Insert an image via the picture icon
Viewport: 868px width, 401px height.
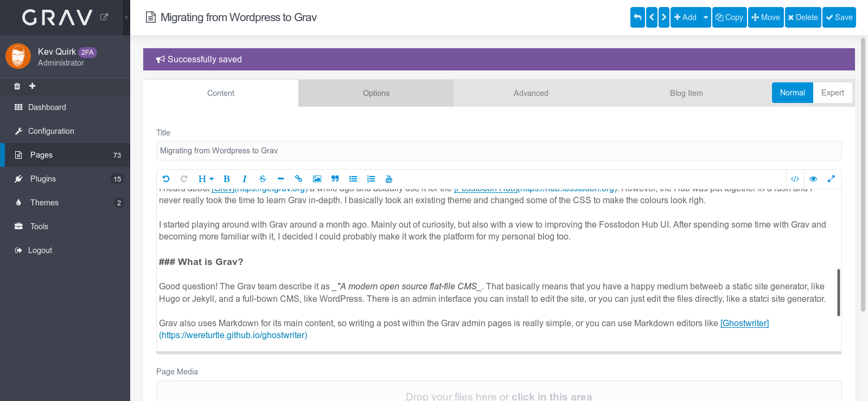pos(317,179)
